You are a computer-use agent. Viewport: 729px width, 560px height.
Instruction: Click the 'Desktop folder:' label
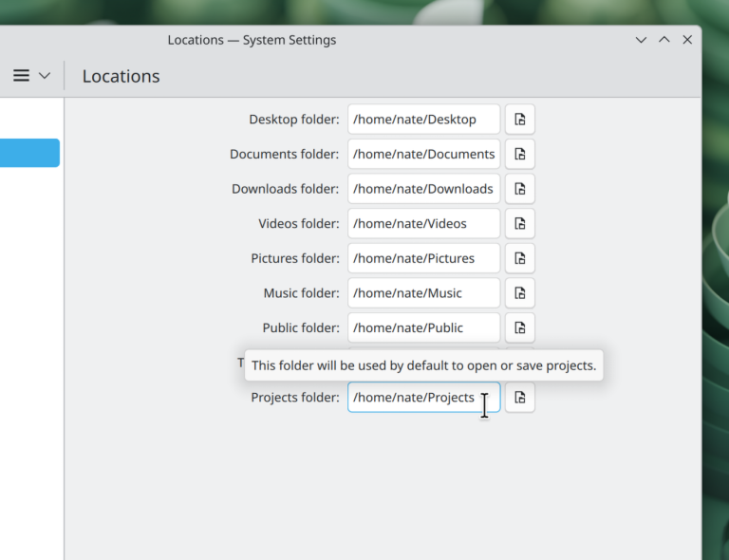click(294, 120)
